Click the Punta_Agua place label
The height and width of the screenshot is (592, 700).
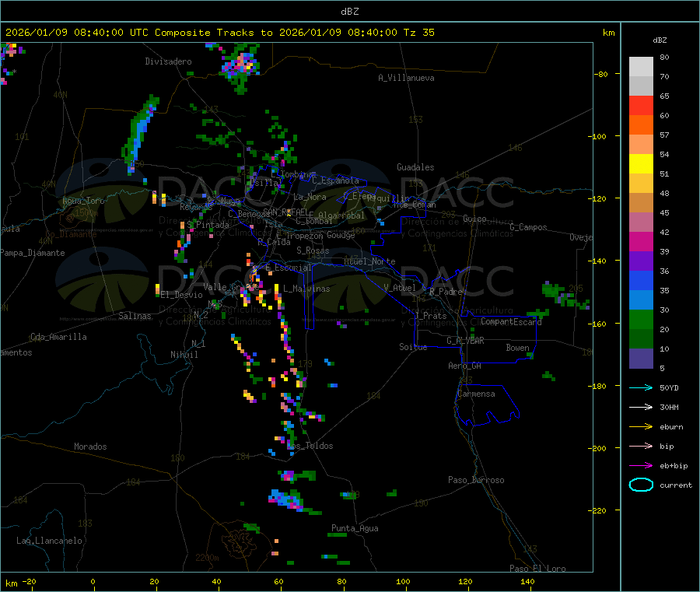coord(355,528)
